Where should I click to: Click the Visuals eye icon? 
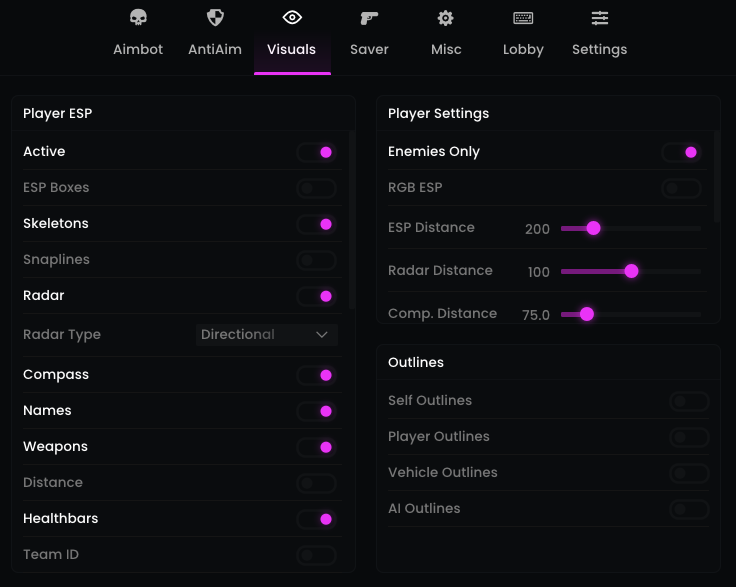[292, 18]
